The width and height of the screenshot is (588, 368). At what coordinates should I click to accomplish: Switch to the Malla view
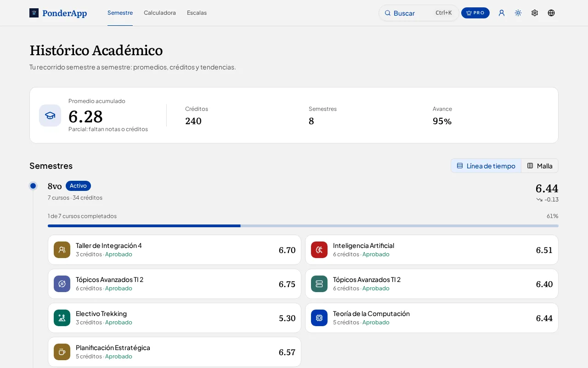[540, 166]
